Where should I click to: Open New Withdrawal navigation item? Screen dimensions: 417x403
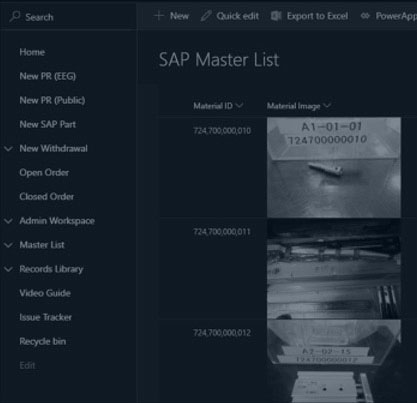tap(53, 148)
